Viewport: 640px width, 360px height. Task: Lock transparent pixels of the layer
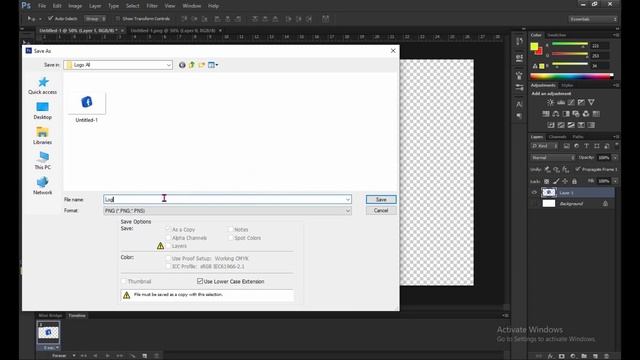tap(547, 181)
